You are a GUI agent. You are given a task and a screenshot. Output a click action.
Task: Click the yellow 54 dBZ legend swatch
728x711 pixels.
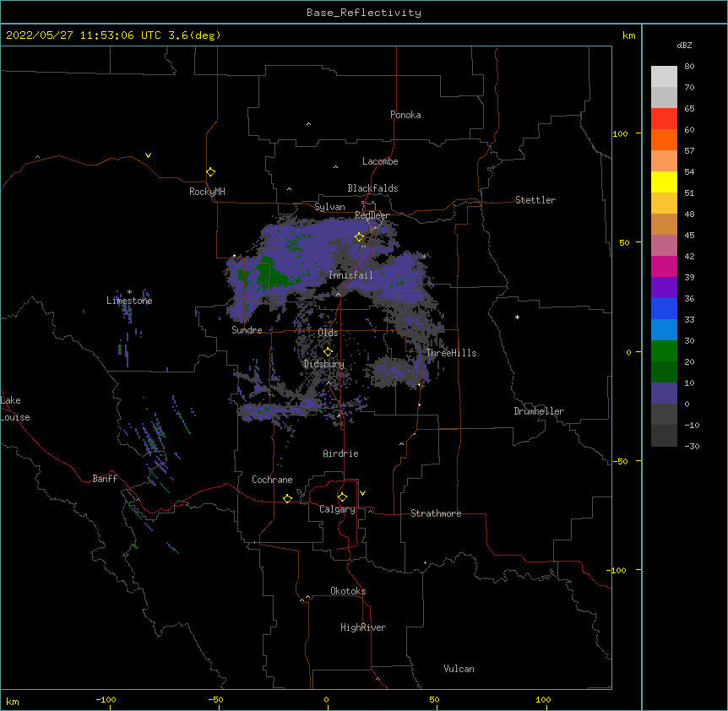[x=664, y=182]
